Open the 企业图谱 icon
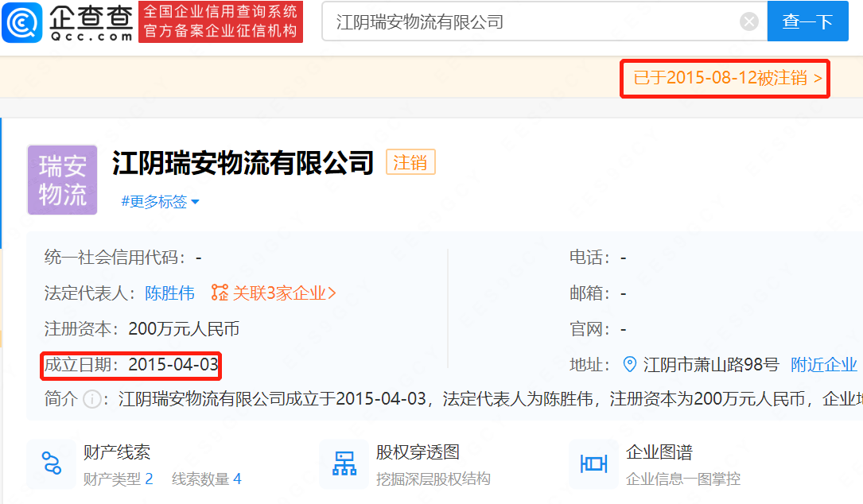 [593, 463]
